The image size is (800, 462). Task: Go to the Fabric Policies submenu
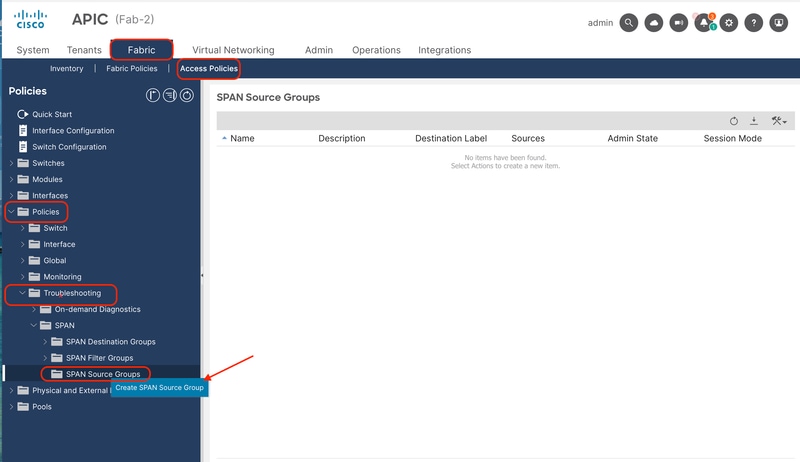tap(132, 68)
